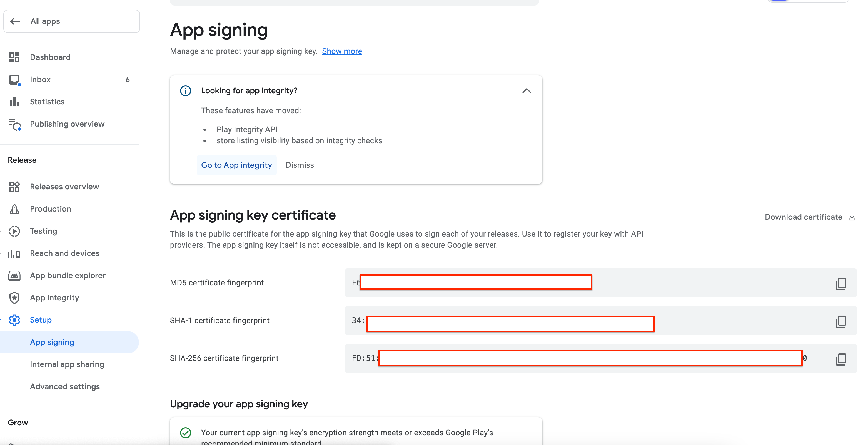Click the Releases overview icon
This screenshot has width=868, height=445.
pyautogui.click(x=14, y=187)
